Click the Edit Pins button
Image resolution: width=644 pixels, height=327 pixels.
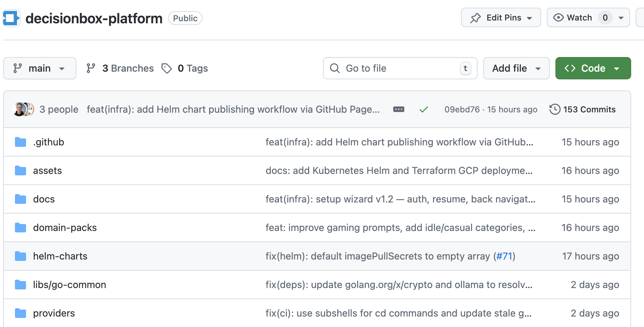[x=501, y=18]
